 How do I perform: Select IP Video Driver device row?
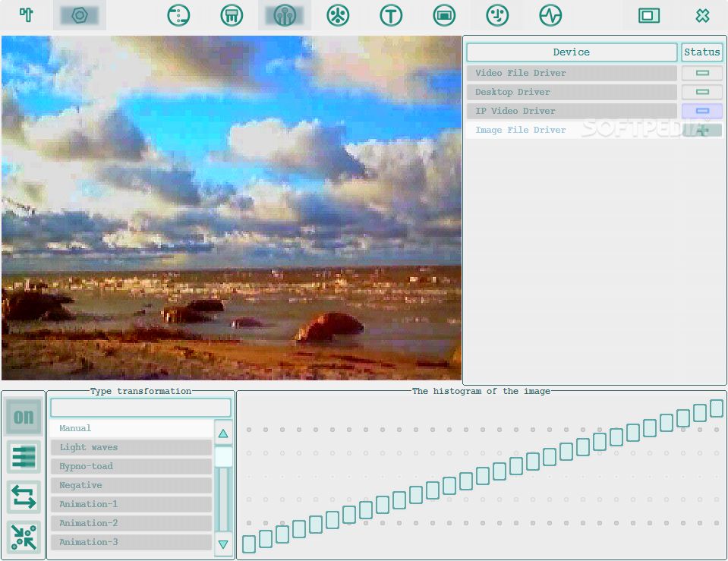(x=572, y=111)
